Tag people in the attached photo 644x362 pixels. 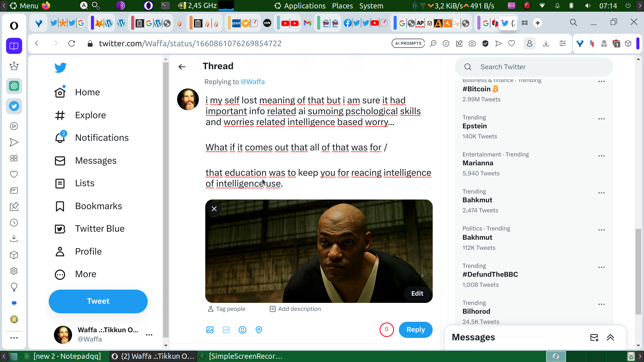[x=227, y=309]
